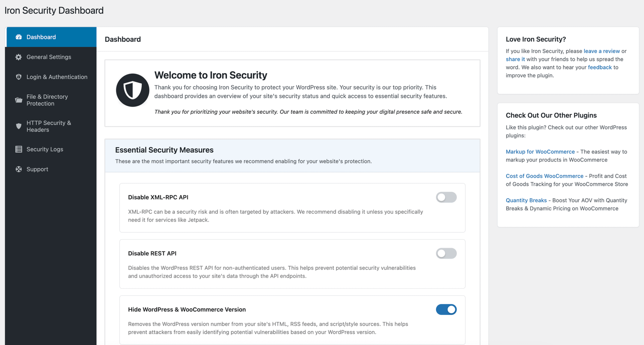644x345 pixels.
Task: Click 'Hide WordPress & WooCommerce Version' label
Action: pos(187,310)
